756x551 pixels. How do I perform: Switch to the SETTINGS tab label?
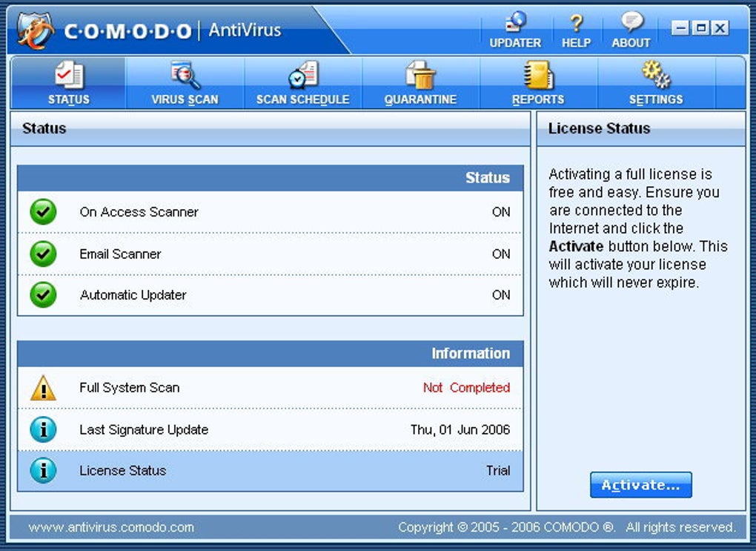pos(656,99)
